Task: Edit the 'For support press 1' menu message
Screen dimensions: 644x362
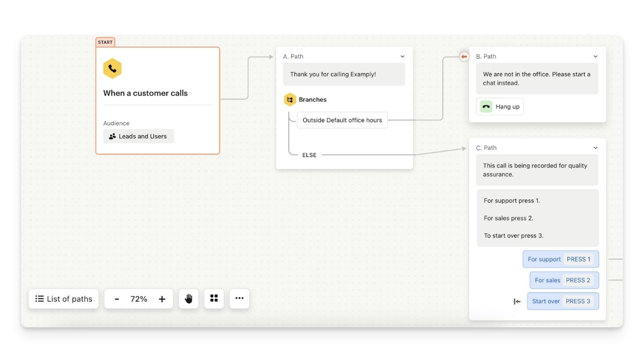Action: pos(538,218)
